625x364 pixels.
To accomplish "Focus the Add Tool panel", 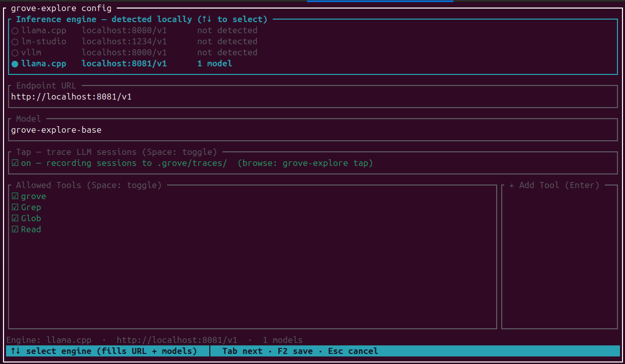I will click(x=560, y=257).
